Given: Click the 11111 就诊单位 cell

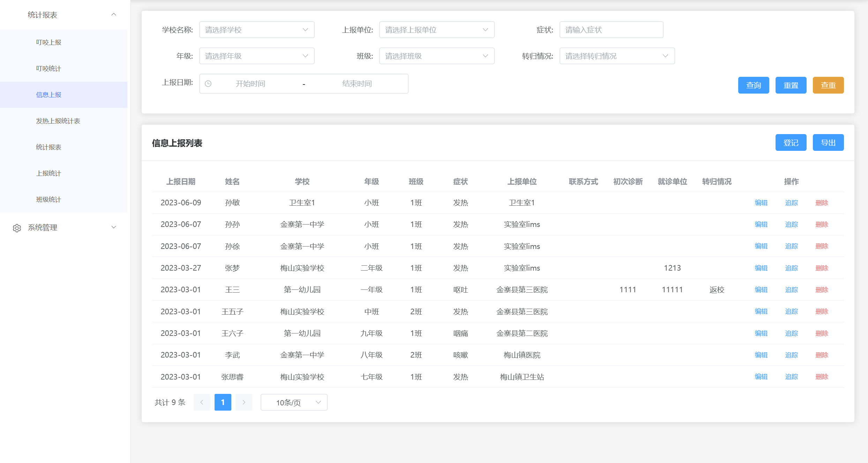Looking at the screenshot, I should [x=672, y=290].
